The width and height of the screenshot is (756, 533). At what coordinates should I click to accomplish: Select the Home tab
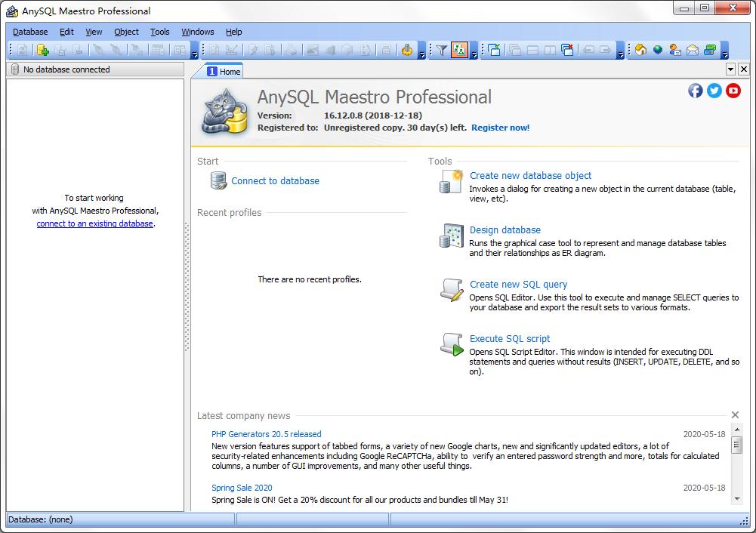pos(224,71)
